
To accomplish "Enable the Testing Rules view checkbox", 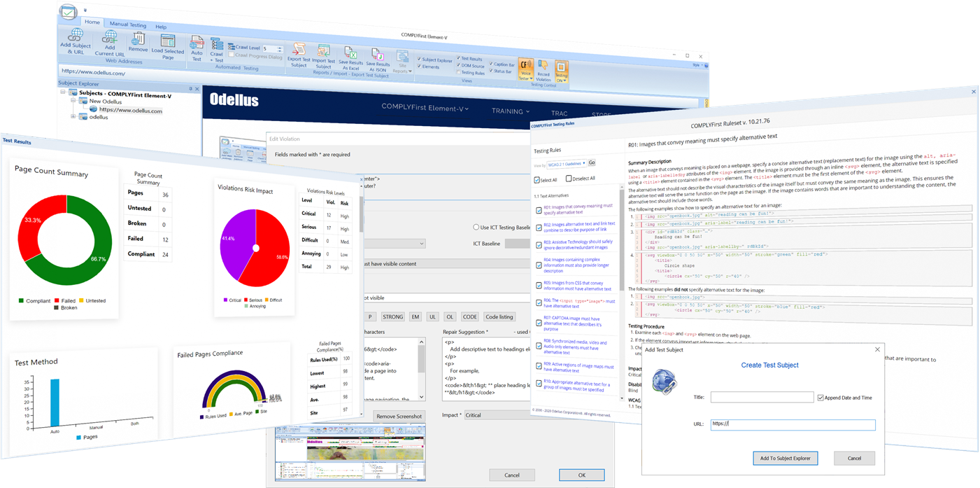I will click(x=458, y=72).
